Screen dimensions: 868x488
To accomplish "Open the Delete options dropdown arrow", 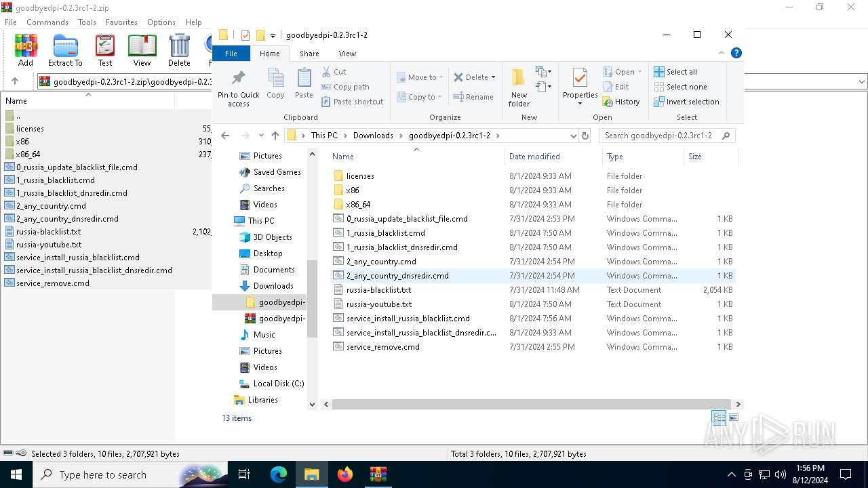I will point(493,77).
